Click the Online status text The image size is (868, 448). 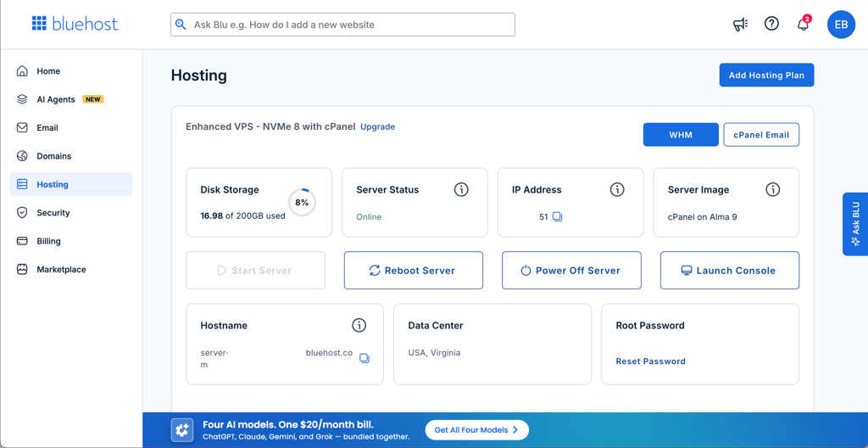tap(369, 217)
